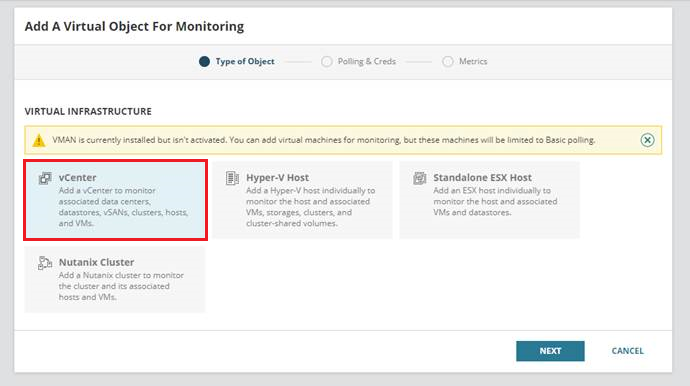Select the Polling & Creds step circle
This screenshot has height=386, width=690.
(x=327, y=62)
